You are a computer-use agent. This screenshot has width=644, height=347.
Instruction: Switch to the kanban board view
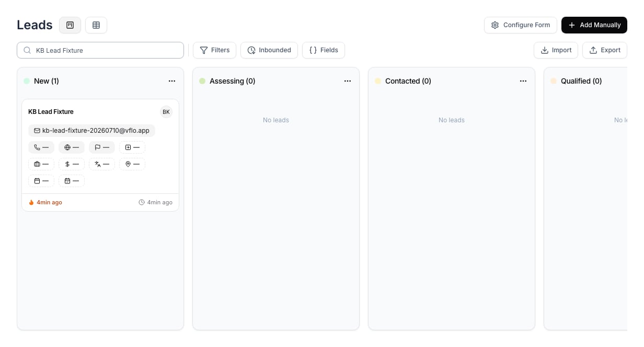click(70, 25)
